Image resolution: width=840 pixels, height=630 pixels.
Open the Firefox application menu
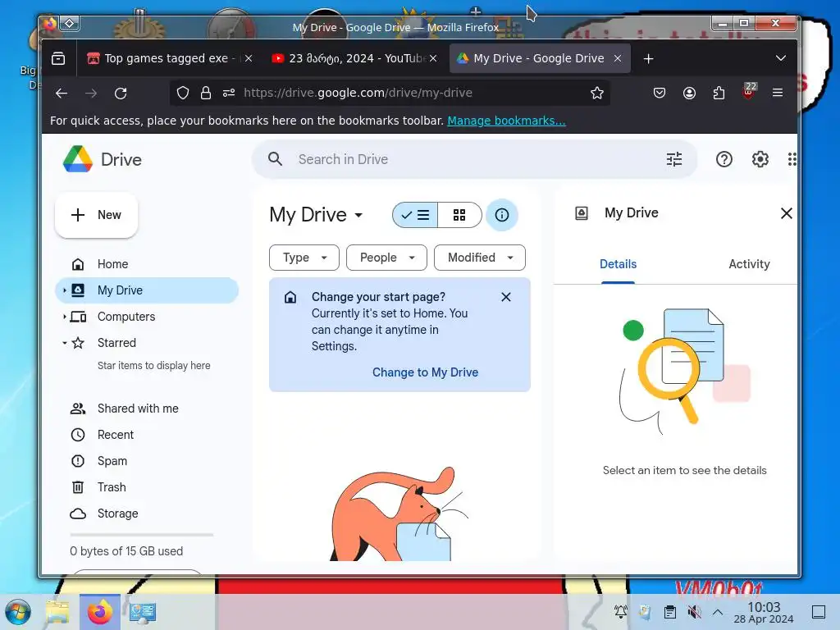click(778, 93)
